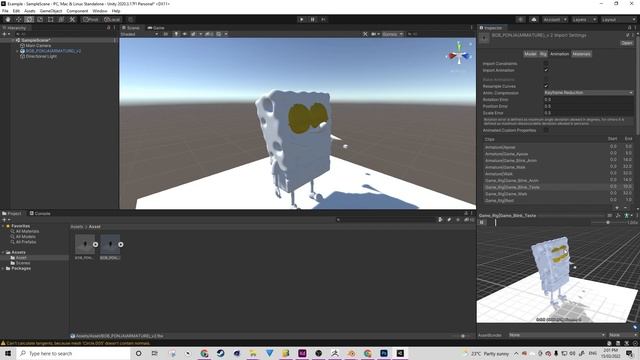640x360 pixels.
Task: Select the Hand tool in the toolbar
Action: click(8, 19)
